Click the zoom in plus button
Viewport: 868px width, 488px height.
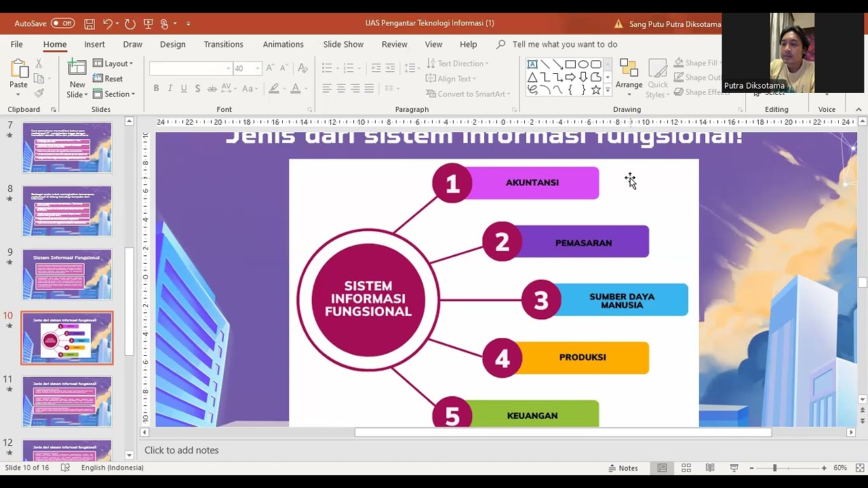click(824, 468)
